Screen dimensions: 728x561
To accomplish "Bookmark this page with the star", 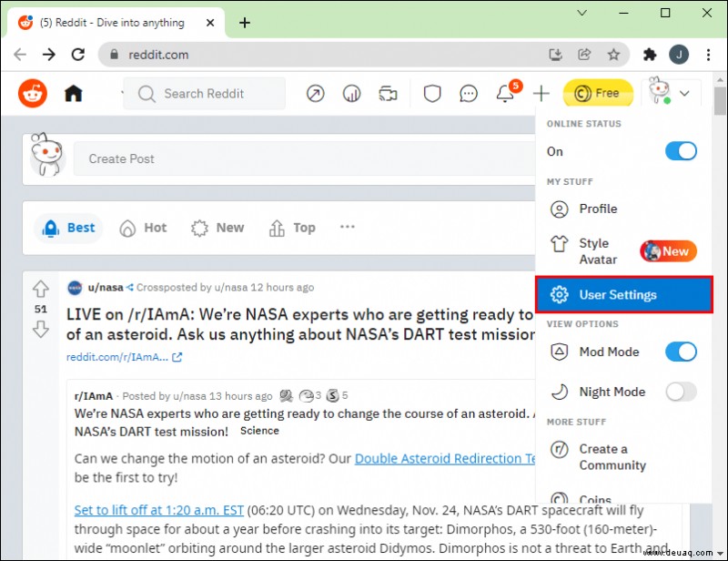I will pyautogui.click(x=613, y=55).
